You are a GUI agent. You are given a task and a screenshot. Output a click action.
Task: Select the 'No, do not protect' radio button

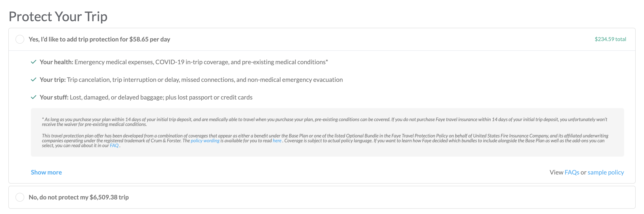click(x=20, y=197)
